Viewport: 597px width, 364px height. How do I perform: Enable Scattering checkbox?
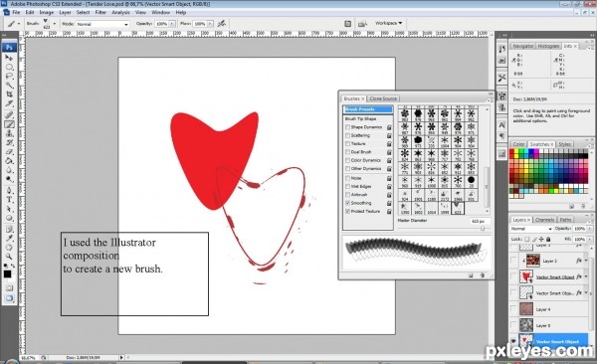coord(347,135)
